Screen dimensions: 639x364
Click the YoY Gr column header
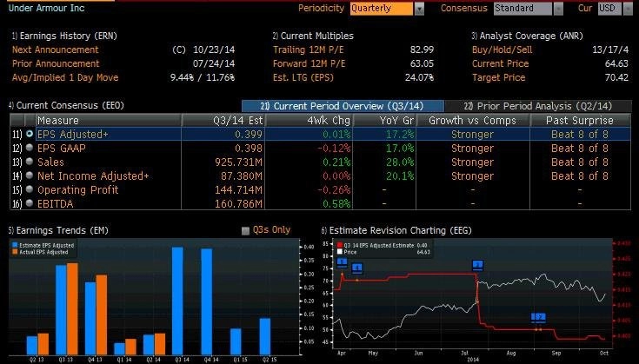point(384,121)
